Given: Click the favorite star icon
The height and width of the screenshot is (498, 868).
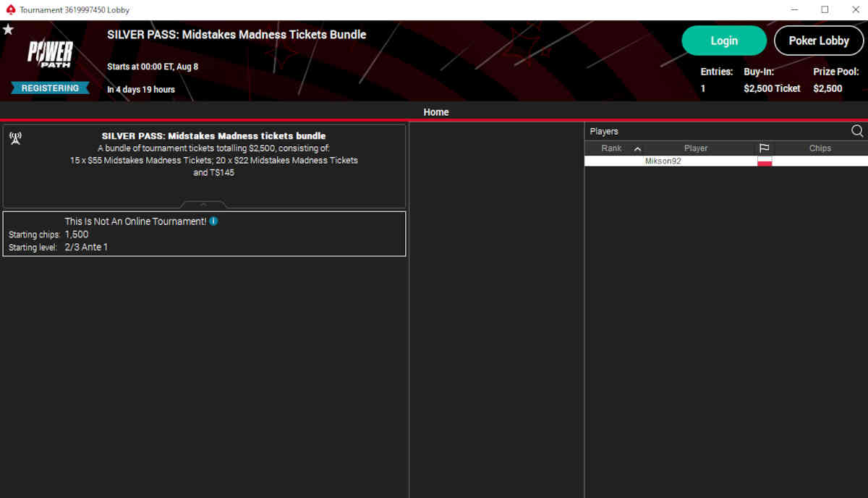Looking at the screenshot, I should (x=8, y=30).
